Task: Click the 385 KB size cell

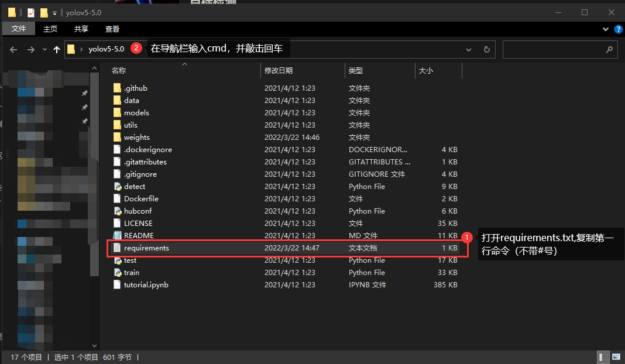Action: pos(445,284)
